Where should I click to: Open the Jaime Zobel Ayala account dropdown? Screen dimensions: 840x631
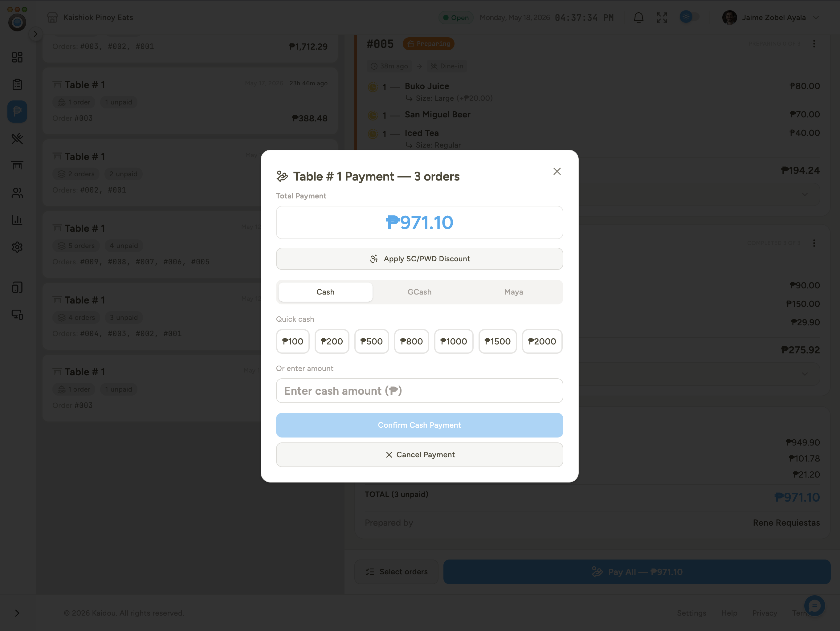[771, 18]
